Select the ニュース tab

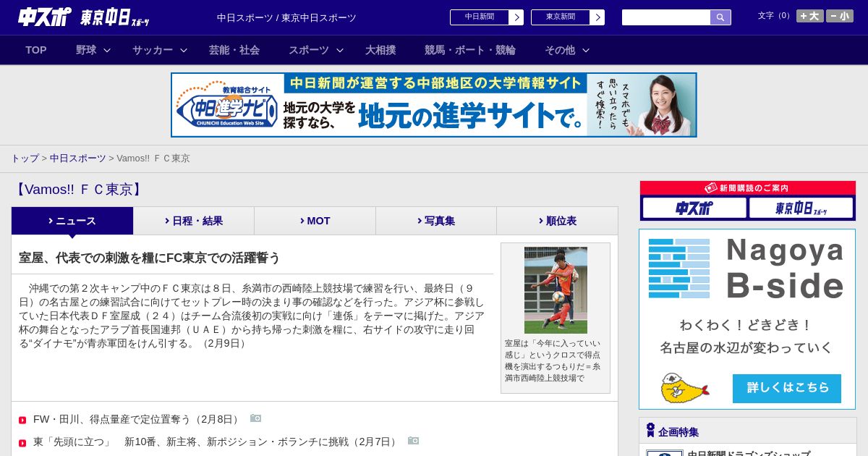coord(72,221)
